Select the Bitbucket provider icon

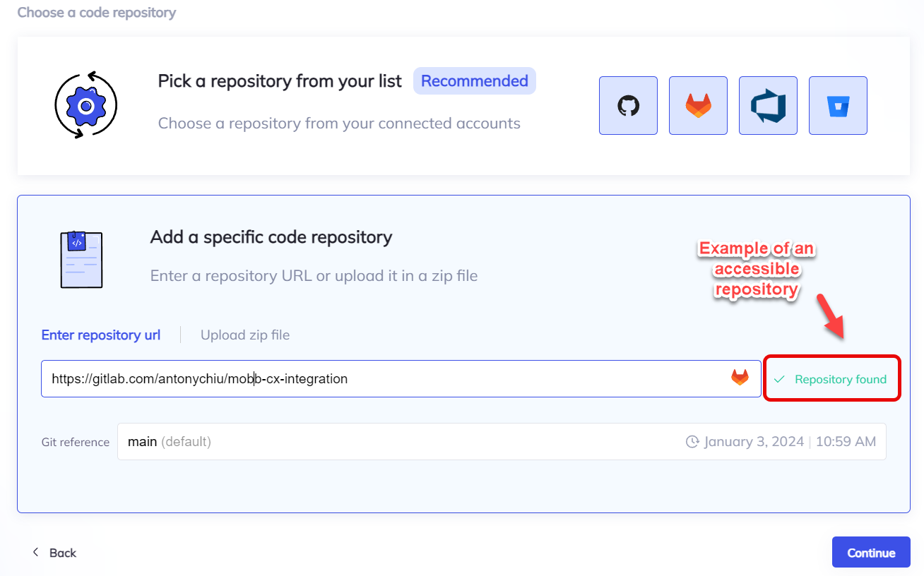pos(838,106)
